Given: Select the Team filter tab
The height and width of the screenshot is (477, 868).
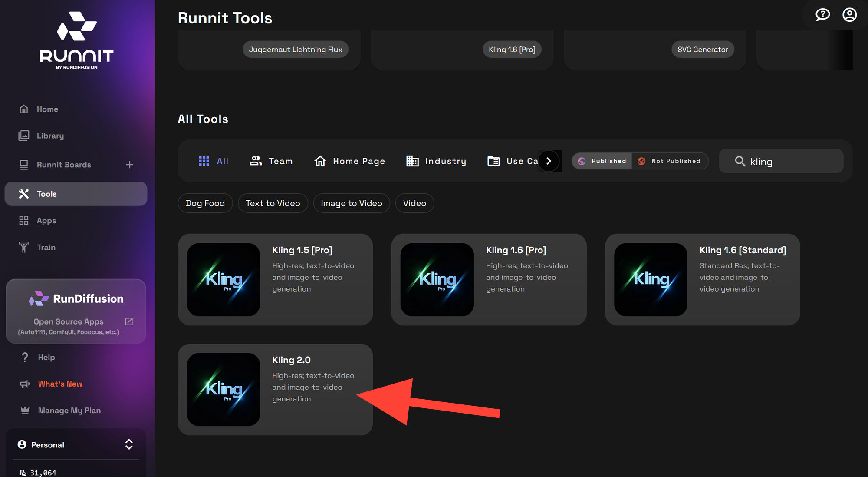Looking at the screenshot, I should click(271, 161).
